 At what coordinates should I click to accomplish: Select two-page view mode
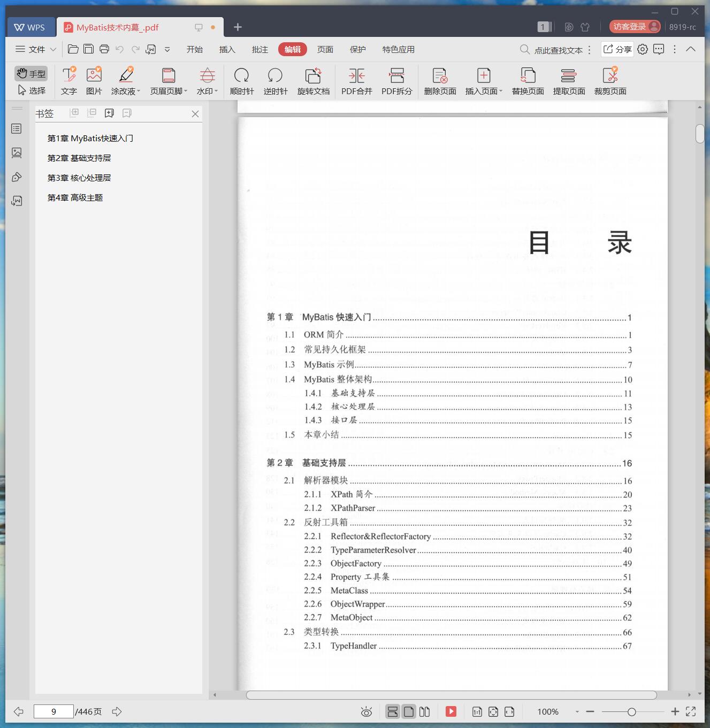[424, 711]
